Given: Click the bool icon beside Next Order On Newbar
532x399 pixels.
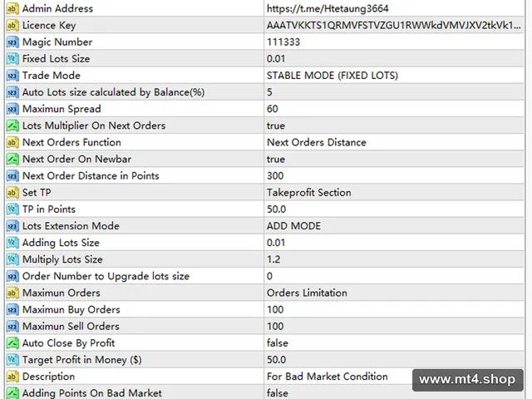Looking at the screenshot, I should (x=12, y=159).
